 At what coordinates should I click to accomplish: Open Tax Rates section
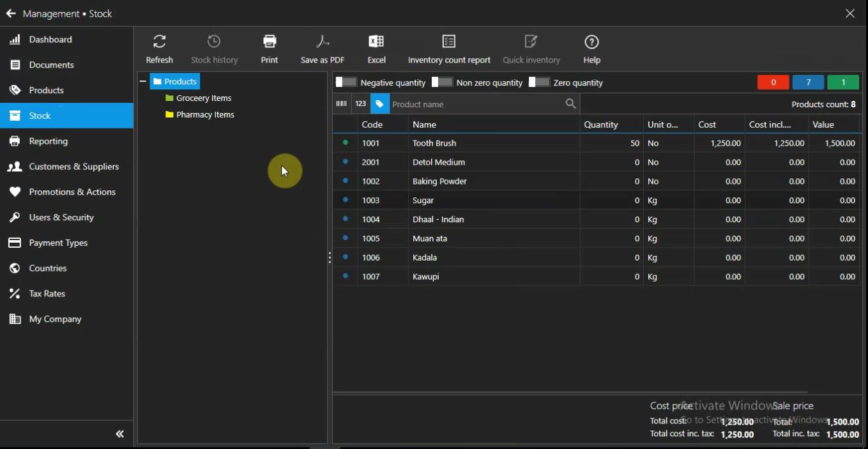pos(67,294)
